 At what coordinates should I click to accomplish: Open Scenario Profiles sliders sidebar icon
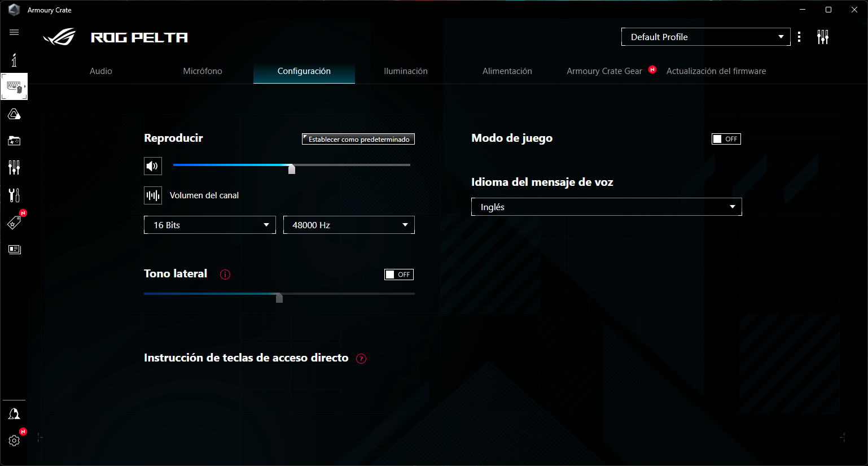(14, 167)
